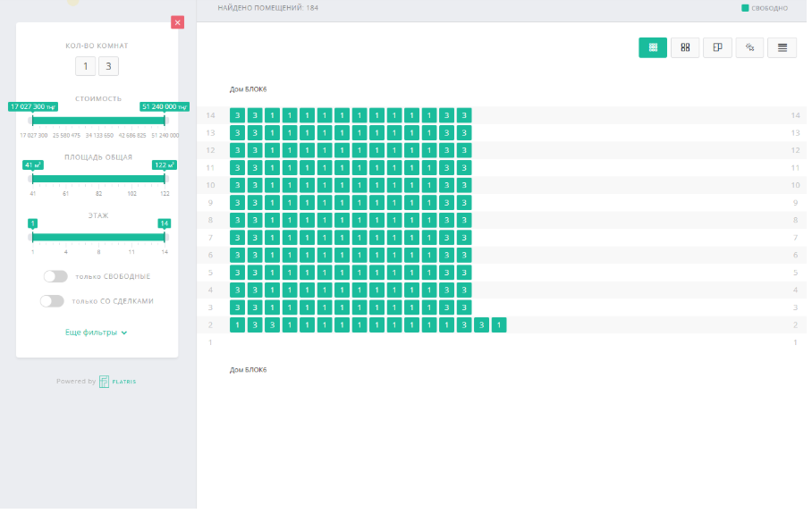The width and height of the screenshot is (812, 522).
Task: Expand 'Еще фильтры' section
Action: point(91,333)
